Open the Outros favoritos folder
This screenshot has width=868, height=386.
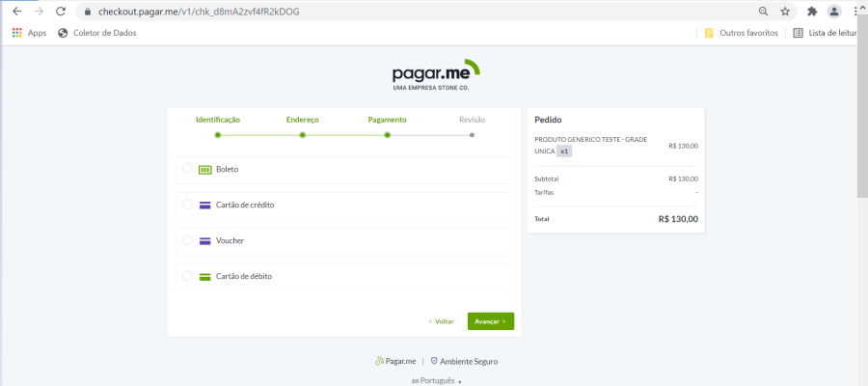coord(742,33)
